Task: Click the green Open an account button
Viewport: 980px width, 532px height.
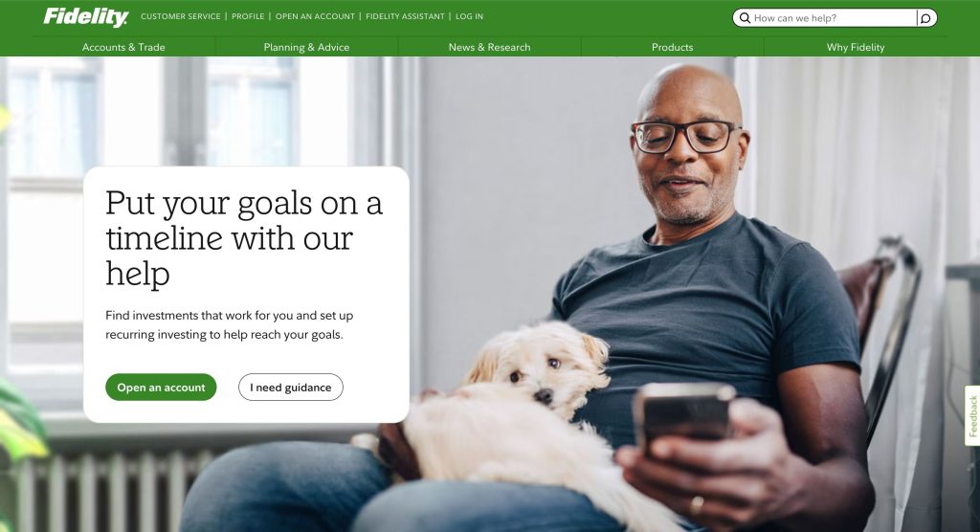Action: [161, 388]
